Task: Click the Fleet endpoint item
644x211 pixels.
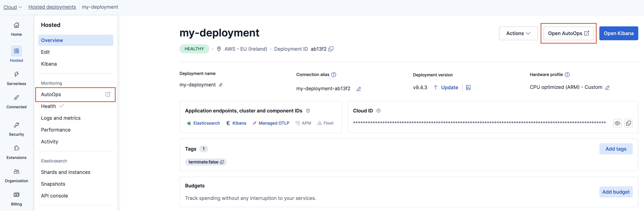Action: click(x=325, y=123)
